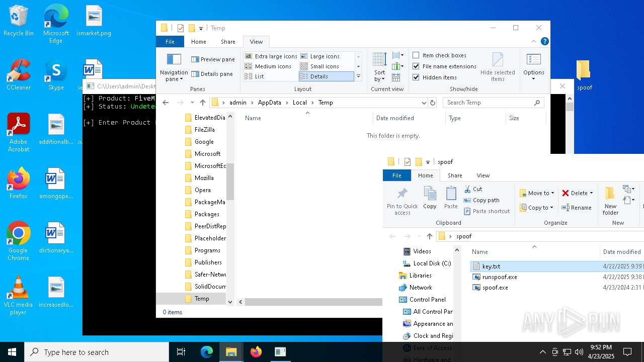
Task: Open the File tab in spoof window
Action: 397,175
